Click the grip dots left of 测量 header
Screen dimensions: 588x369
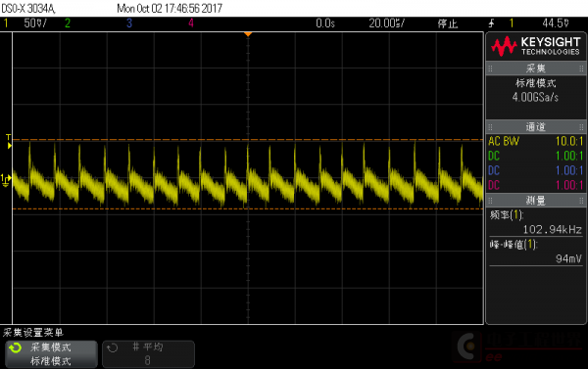pyautogui.click(x=490, y=201)
